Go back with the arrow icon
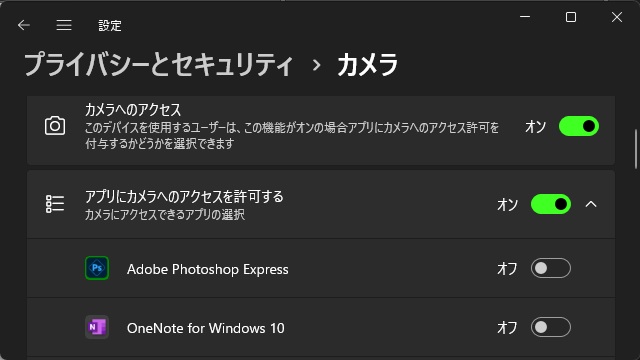Image resolution: width=640 pixels, height=360 pixels. coord(24,25)
